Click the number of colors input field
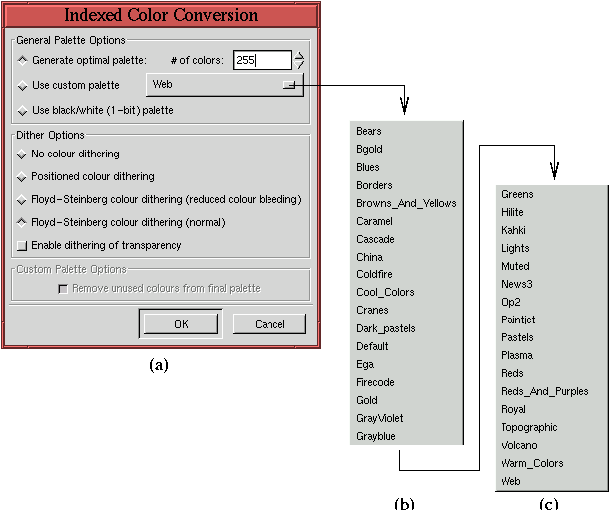The image size is (610, 510). click(x=262, y=61)
